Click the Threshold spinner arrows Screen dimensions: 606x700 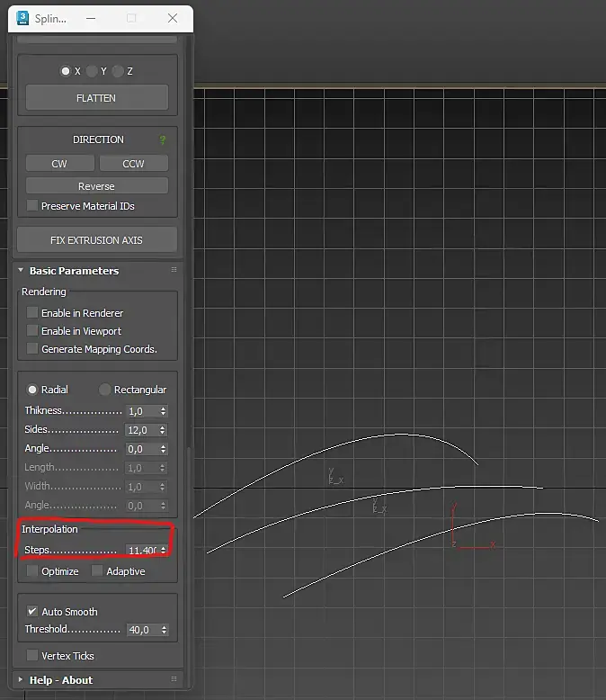coord(165,630)
